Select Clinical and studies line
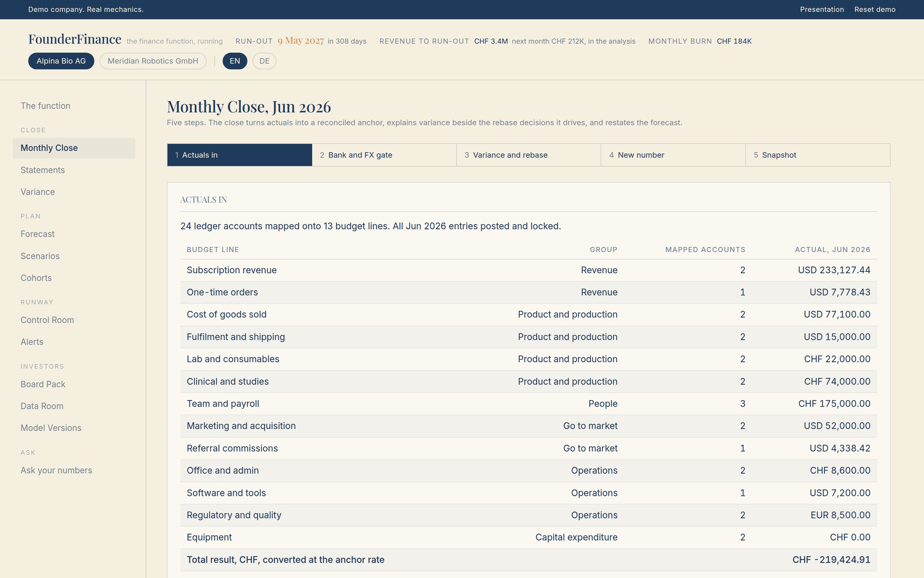 coord(529,382)
